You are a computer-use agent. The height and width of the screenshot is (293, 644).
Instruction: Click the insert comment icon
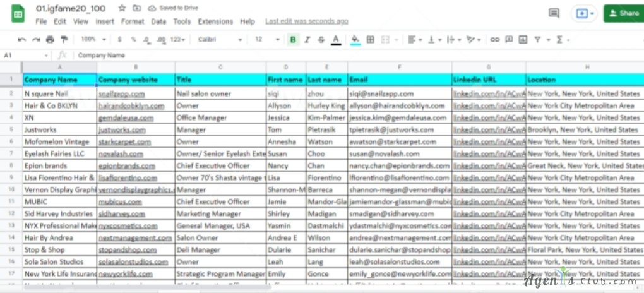point(509,39)
